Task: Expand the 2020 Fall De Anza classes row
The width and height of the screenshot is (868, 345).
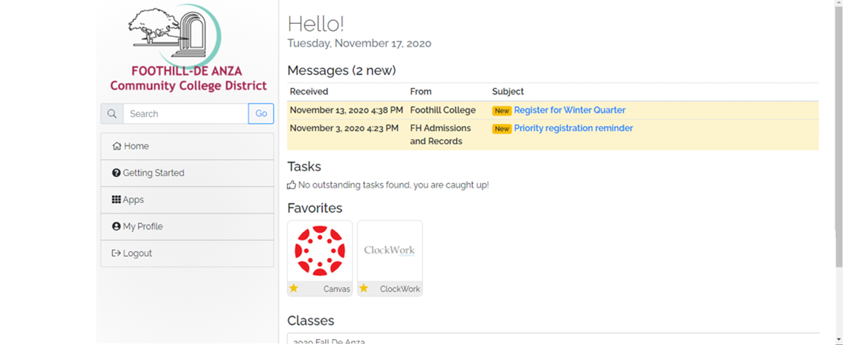Action: tap(553, 339)
